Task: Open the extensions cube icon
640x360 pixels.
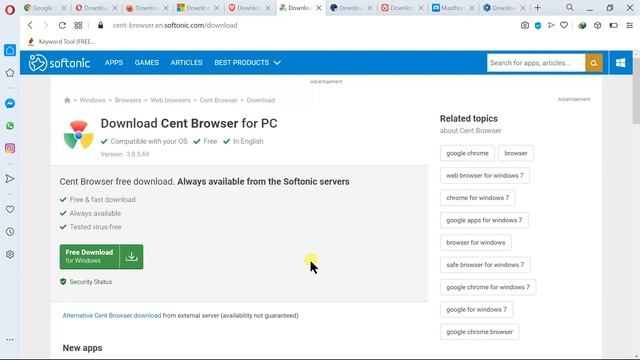Action: (598, 25)
